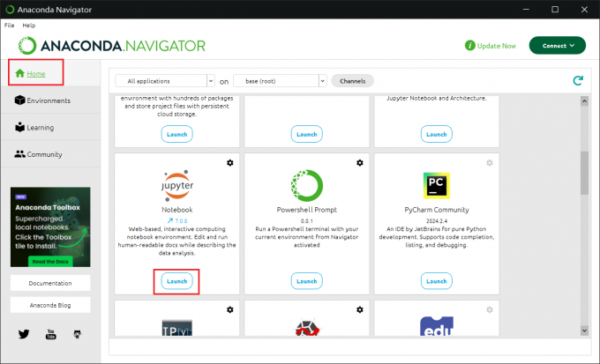This screenshot has height=364, width=600.
Task: Open settings gear on IPython tile
Action: 230,309
